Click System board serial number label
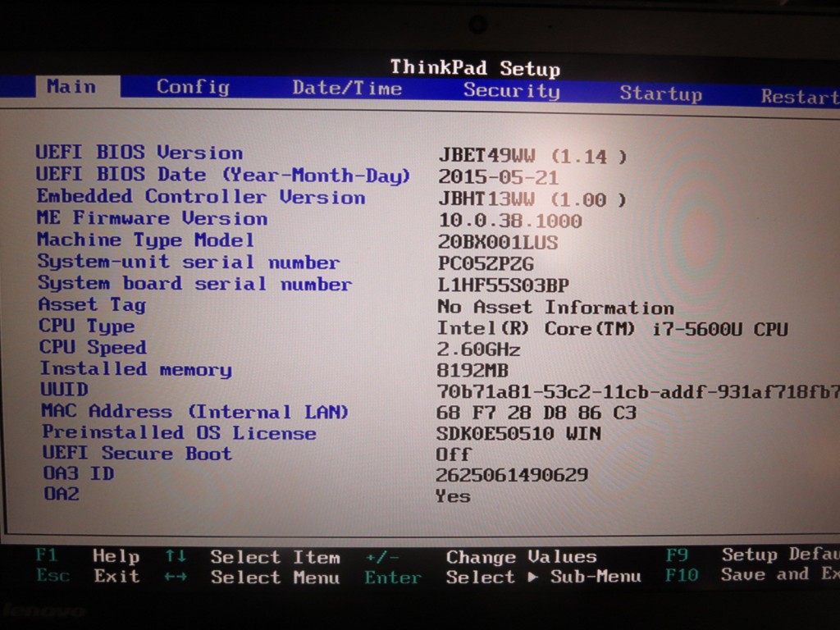 click(195, 283)
